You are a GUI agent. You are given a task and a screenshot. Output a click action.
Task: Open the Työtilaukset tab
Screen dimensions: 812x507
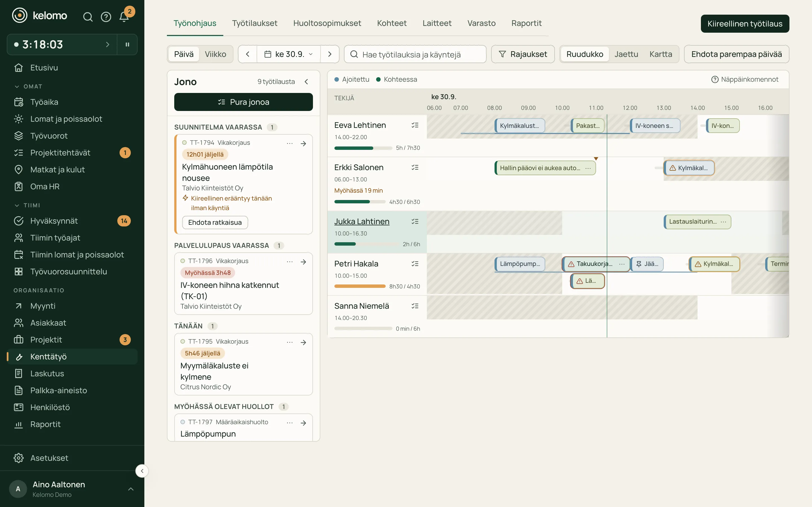tap(255, 23)
